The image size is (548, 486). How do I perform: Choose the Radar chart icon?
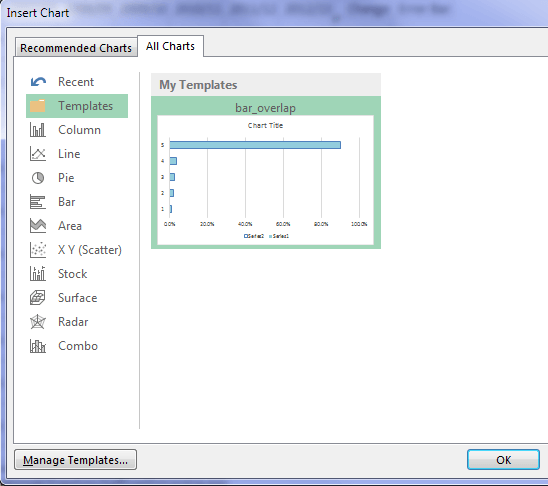[38, 322]
